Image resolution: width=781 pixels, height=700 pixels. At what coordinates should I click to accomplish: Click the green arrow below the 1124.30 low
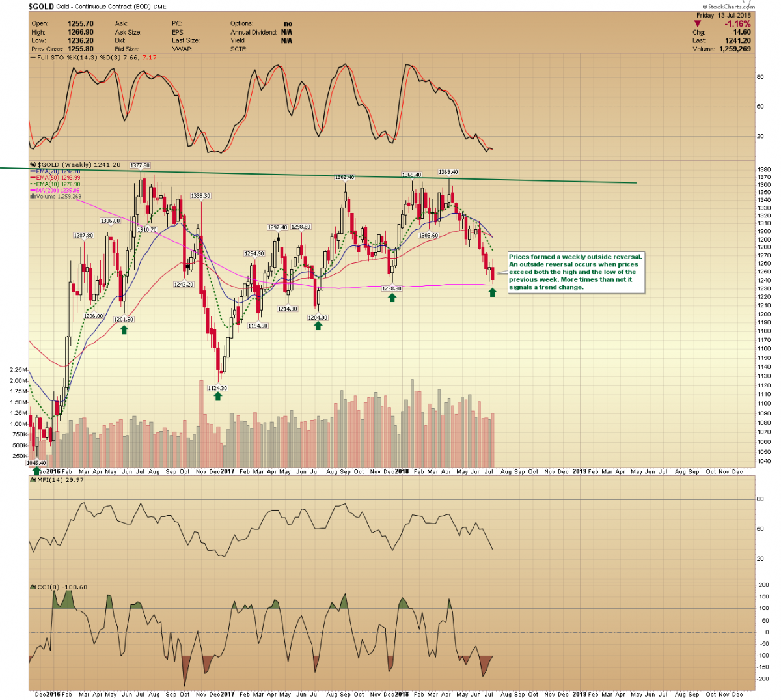coord(219,396)
